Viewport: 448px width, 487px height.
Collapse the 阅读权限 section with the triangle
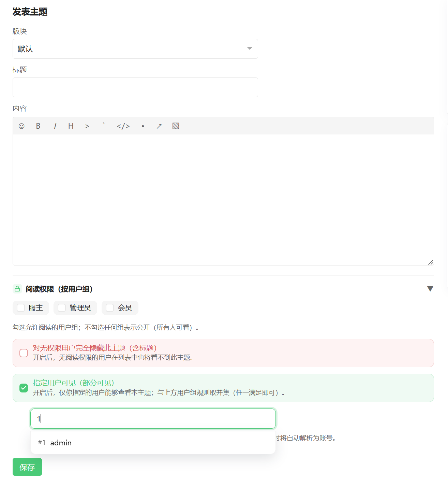pyautogui.click(x=430, y=289)
